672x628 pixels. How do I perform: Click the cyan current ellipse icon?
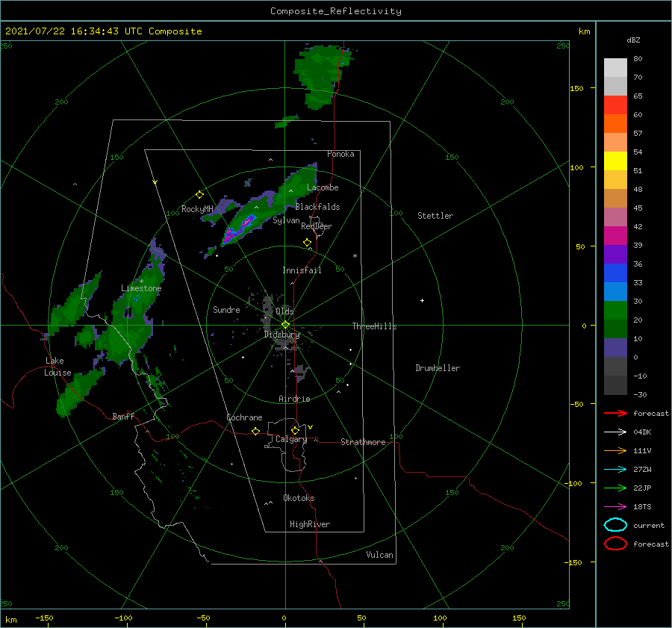(615, 525)
